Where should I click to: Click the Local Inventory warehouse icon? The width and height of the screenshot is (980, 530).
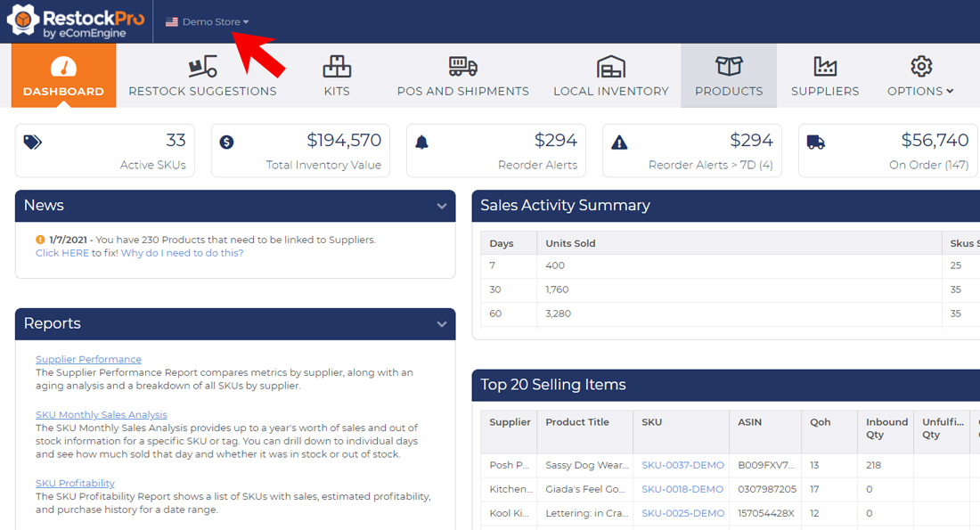[x=610, y=67]
